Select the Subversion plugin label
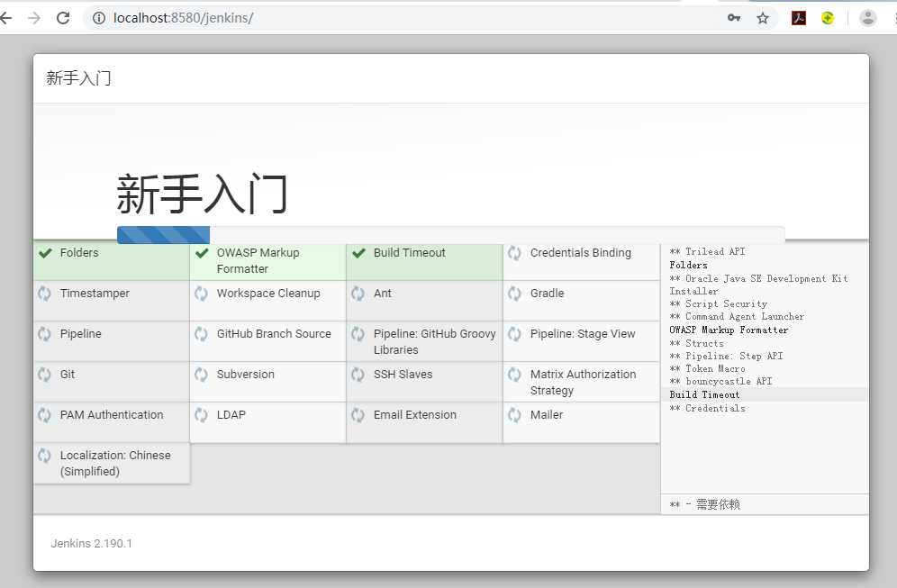 [246, 375]
